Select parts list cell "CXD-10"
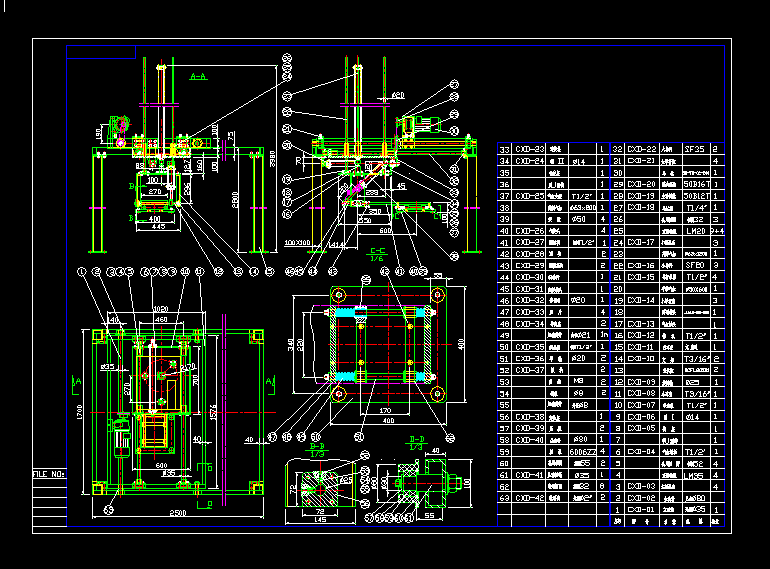Screen dimensions: 770x569 [x=642, y=359]
